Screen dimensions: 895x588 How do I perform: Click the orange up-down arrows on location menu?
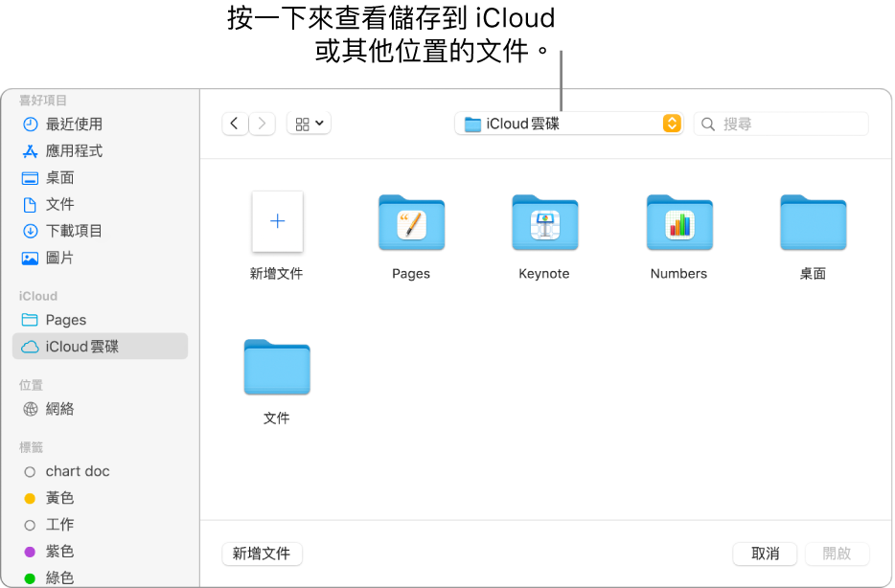(672, 124)
